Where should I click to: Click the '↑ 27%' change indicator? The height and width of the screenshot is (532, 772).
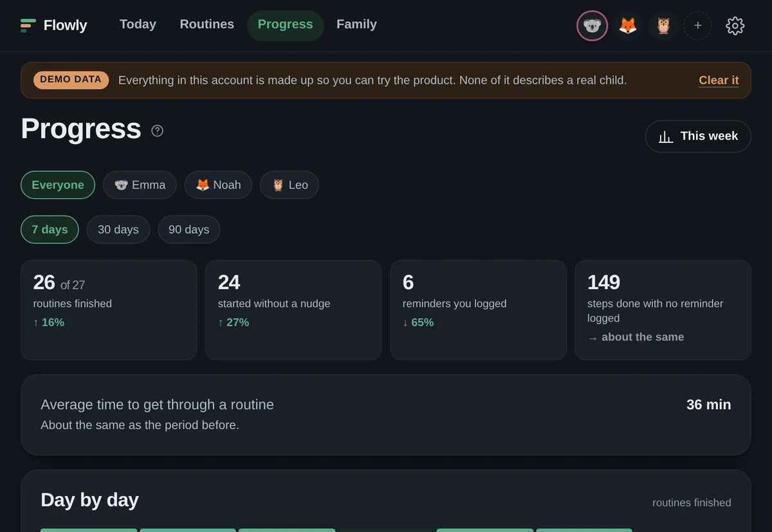coord(234,322)
